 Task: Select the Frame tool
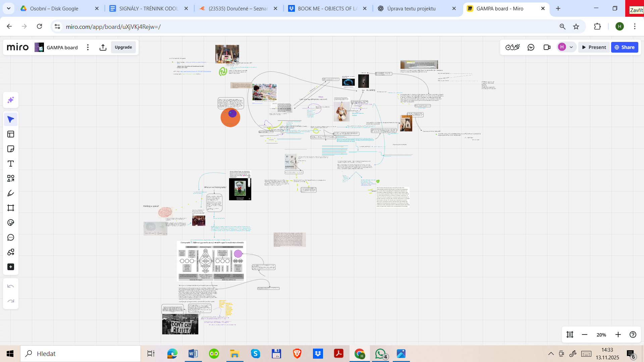click(11, 208)
